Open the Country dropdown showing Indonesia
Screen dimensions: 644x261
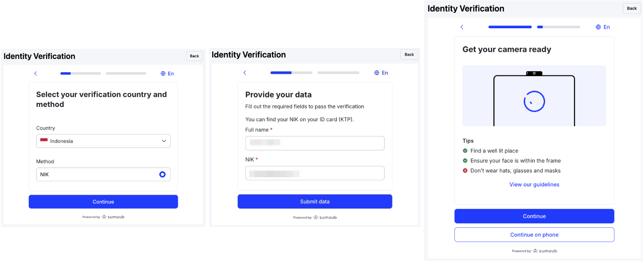[103, 141]
